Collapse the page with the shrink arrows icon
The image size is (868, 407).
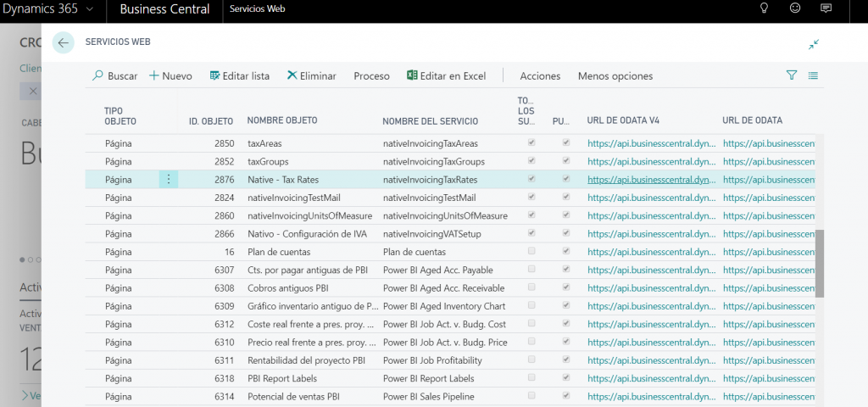point(814,44)
